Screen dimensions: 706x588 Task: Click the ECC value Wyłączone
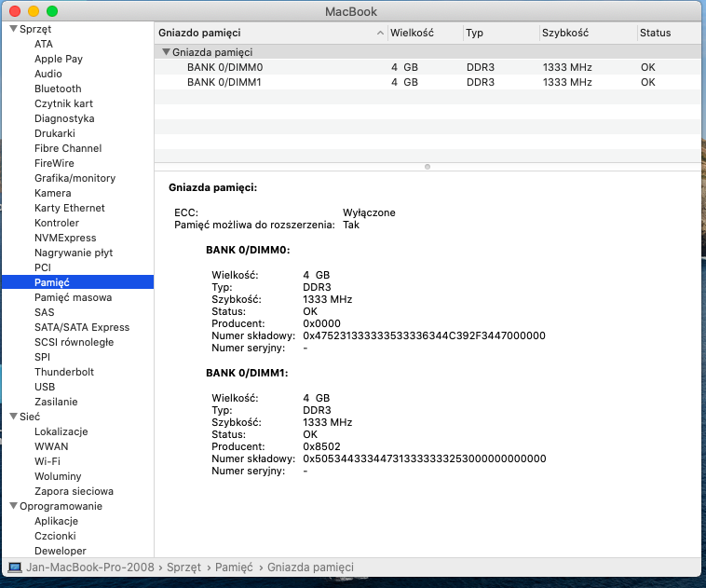click(x=369, y=212)
